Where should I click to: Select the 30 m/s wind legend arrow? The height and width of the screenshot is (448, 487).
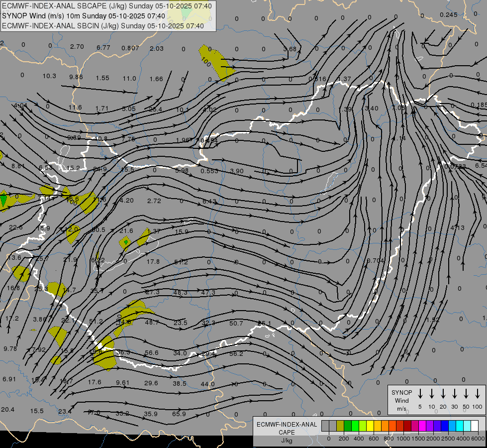(455, 394)
